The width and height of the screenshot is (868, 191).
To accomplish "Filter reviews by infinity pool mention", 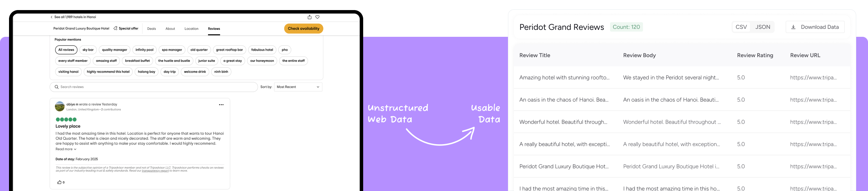I will 144,50.
